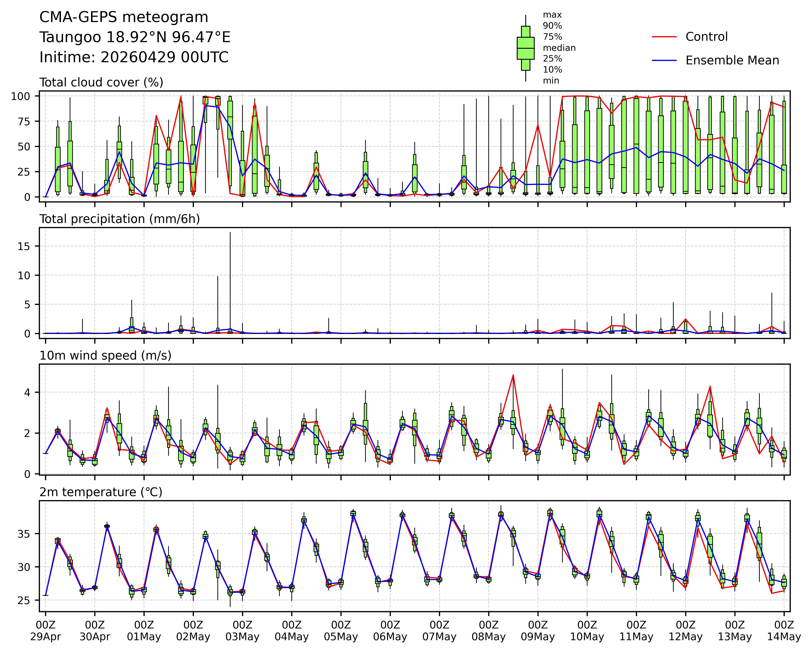Click the 'Total precipitation (mm/6h)' panel title
This screenshot has width=812, height=653.
[x=119, y=219]
